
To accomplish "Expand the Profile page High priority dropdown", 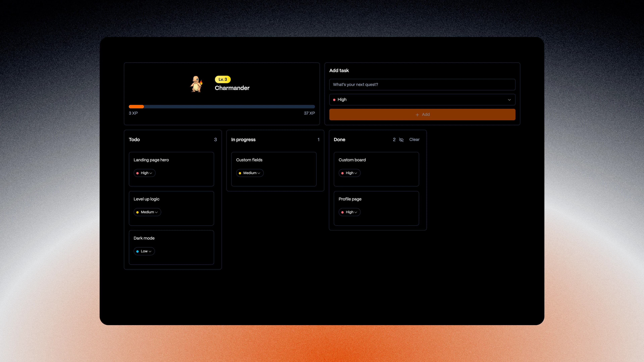I will pyautogui.click(x=350, y=212).
